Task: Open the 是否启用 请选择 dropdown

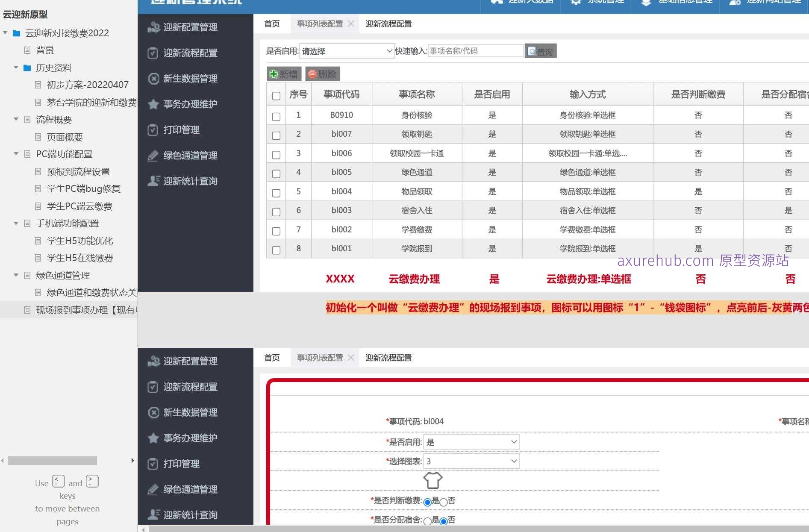Action: pyautogui.click(x=346, y=51)
